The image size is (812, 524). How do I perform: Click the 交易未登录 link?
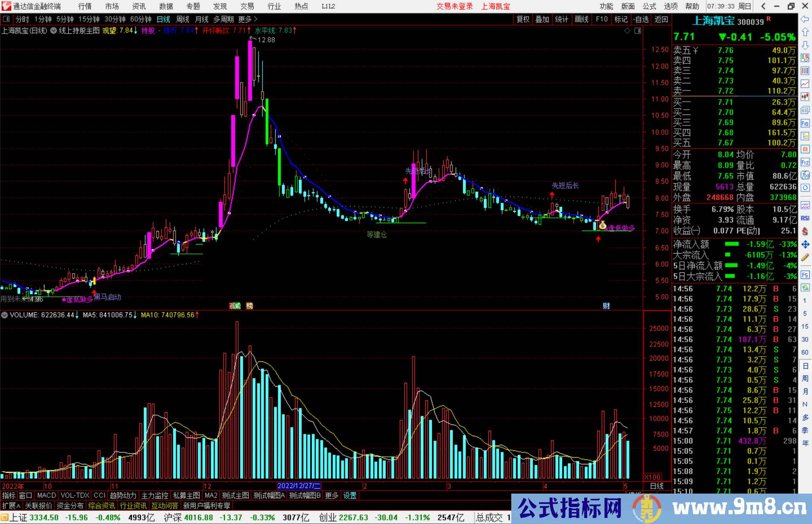tap(454, 6)
